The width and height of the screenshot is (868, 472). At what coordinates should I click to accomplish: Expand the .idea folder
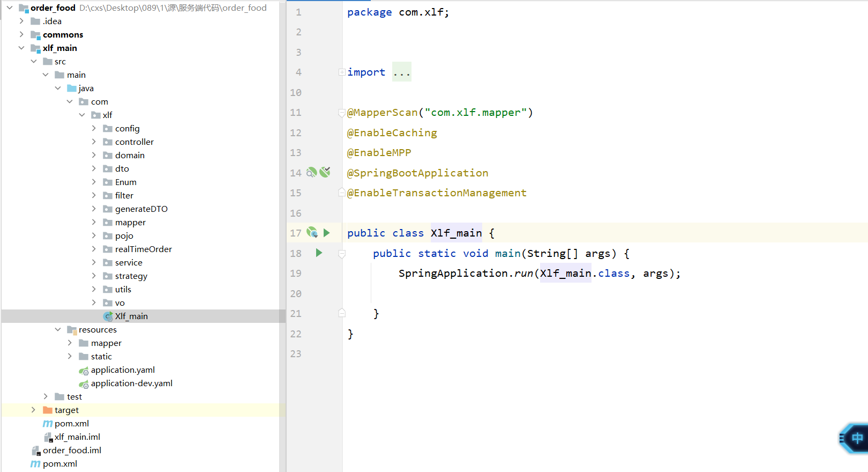21,21
